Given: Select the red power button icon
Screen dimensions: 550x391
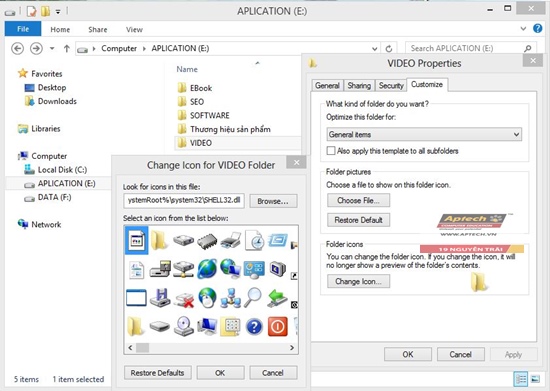Looking at the screenshot, I should 278,326.
